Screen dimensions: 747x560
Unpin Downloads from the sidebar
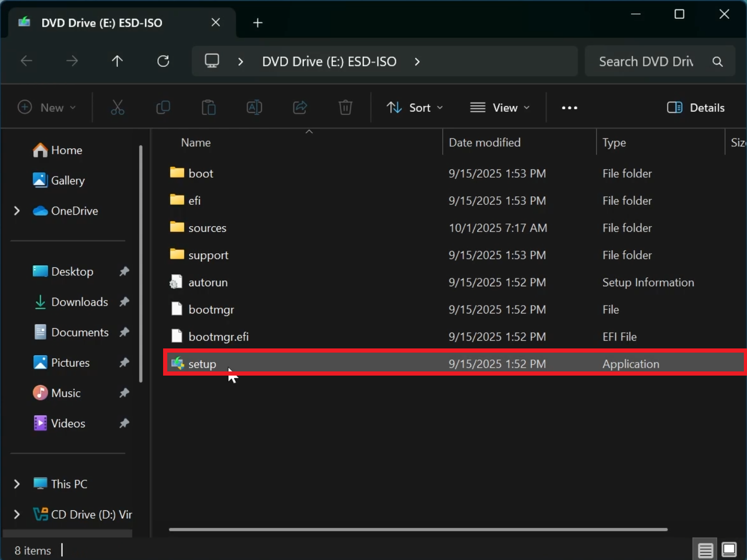(124, 302)
